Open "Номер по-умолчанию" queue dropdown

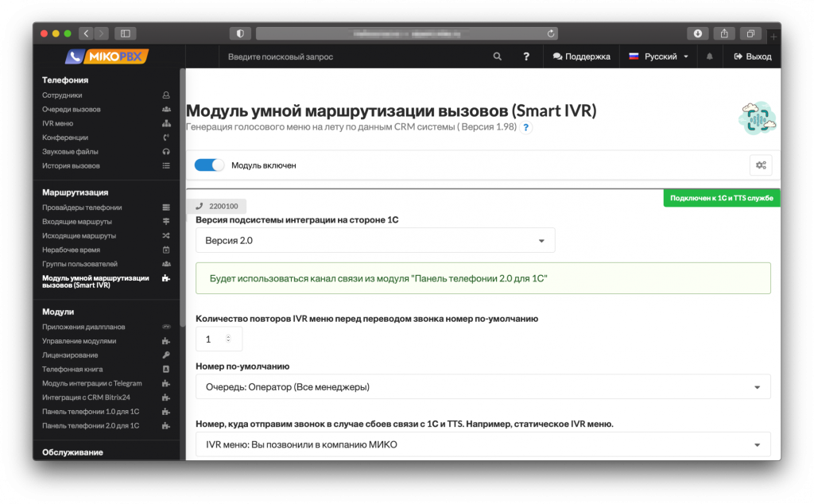[x=483, y=387]
